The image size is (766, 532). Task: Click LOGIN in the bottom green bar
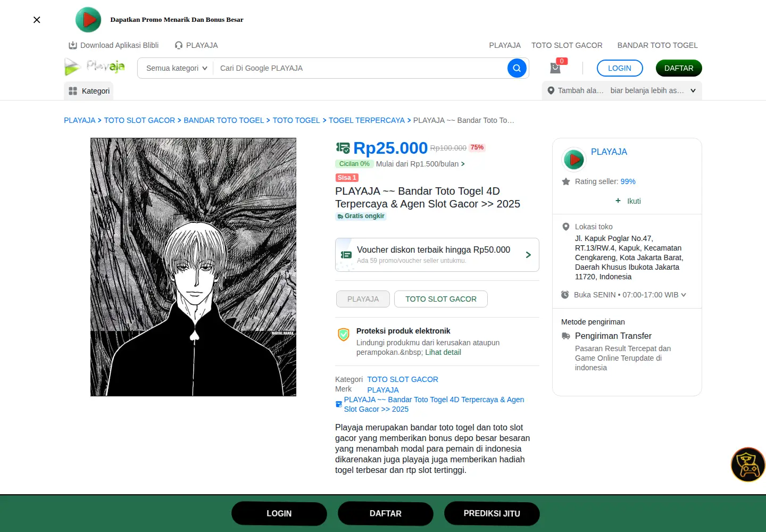(x=279, y=513)
